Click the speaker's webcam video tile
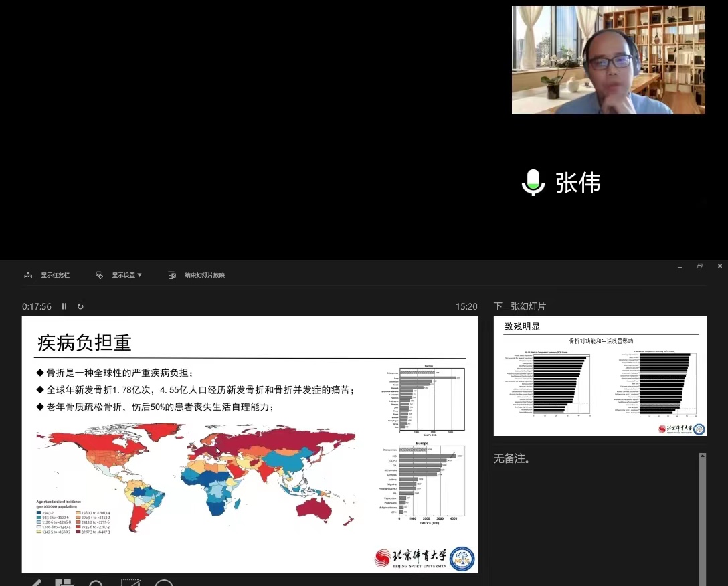Screen dimensions: 728x586 click(608, 60)
